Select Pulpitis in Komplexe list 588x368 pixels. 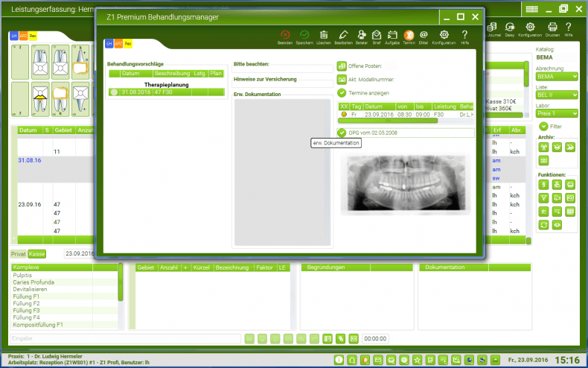tap(22, 275)
